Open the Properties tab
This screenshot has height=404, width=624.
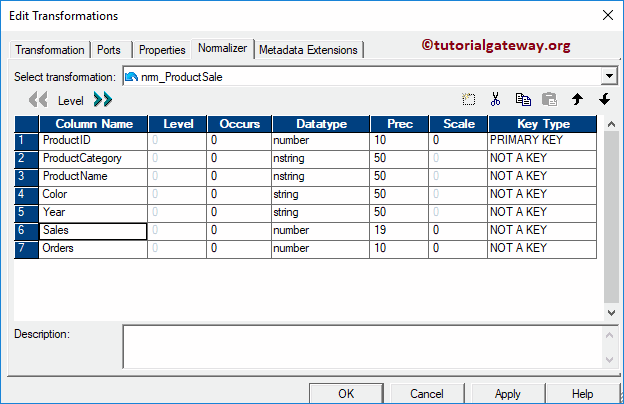click(162, 50)
